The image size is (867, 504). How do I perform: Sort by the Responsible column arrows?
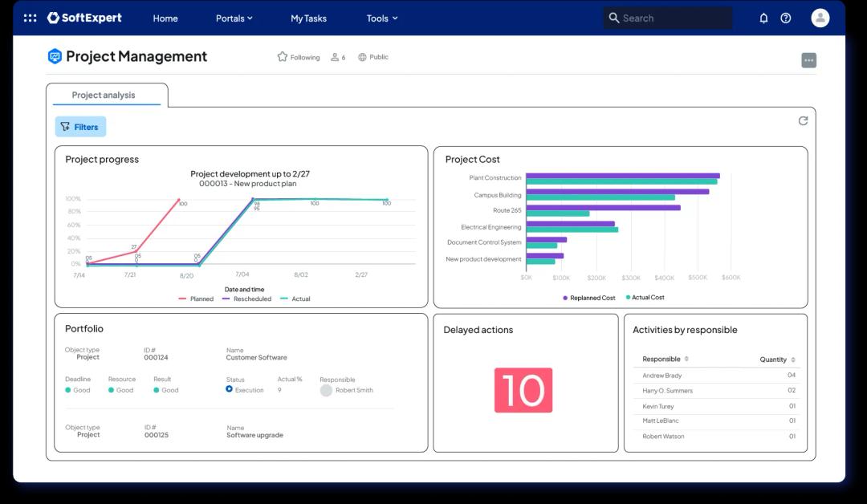pos(686,359)
